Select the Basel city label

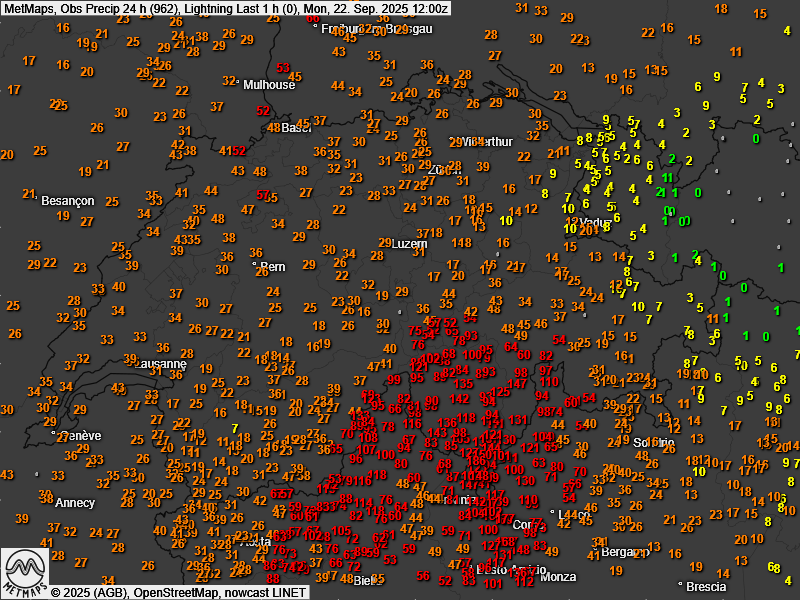(296, 128)
